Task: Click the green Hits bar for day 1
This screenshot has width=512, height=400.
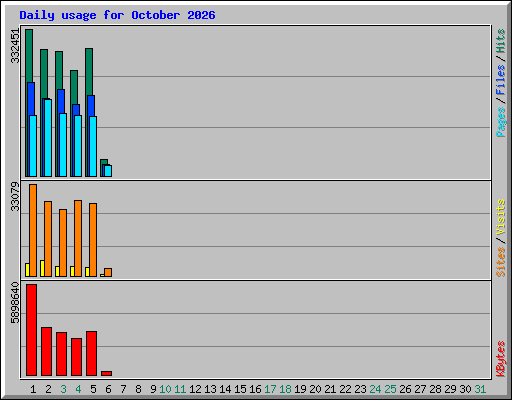Action: pyautogui.click(x=29, y=56)
